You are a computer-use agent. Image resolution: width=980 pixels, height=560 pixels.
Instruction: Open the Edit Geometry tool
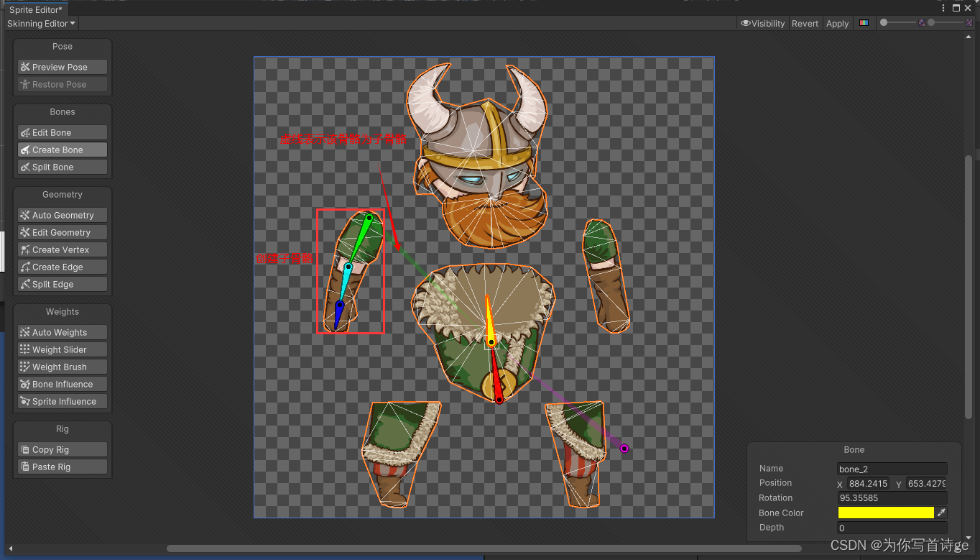[x=63, y=232]
